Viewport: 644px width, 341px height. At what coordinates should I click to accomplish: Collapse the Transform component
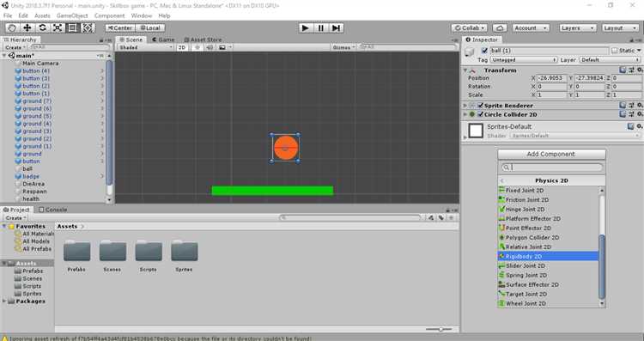(465, 70)
